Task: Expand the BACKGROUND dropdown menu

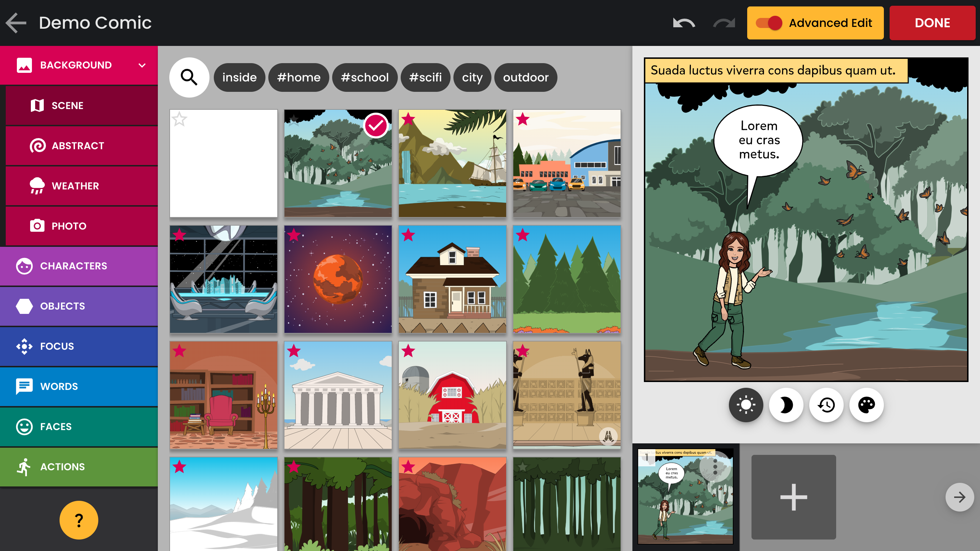Action: [142, 65]
